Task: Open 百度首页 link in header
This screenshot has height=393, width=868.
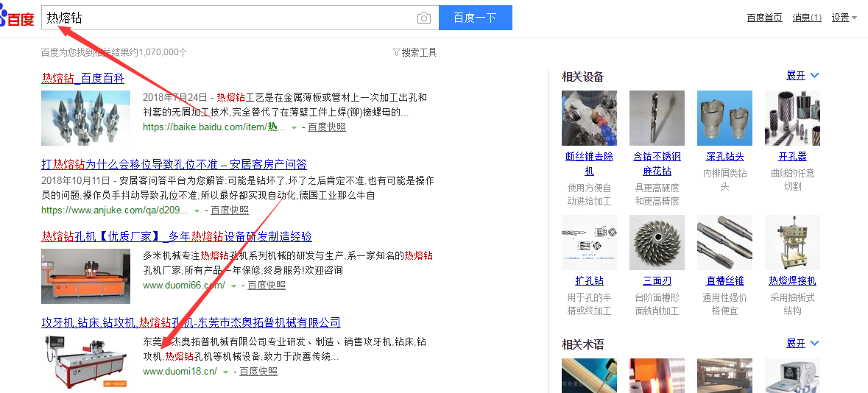Action: pos(764,18)
